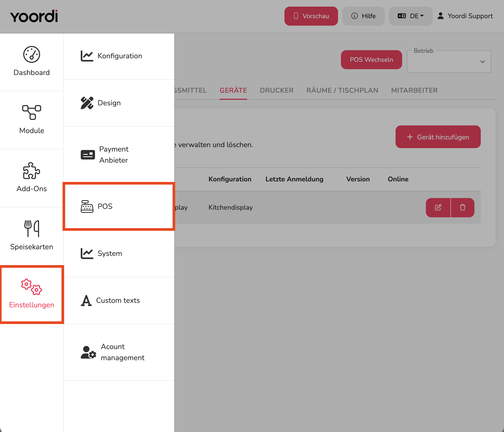The image size is (504, 432).
Task: Switch to RÄUME / TISCHPLAN tab
Action: [342, 90]
